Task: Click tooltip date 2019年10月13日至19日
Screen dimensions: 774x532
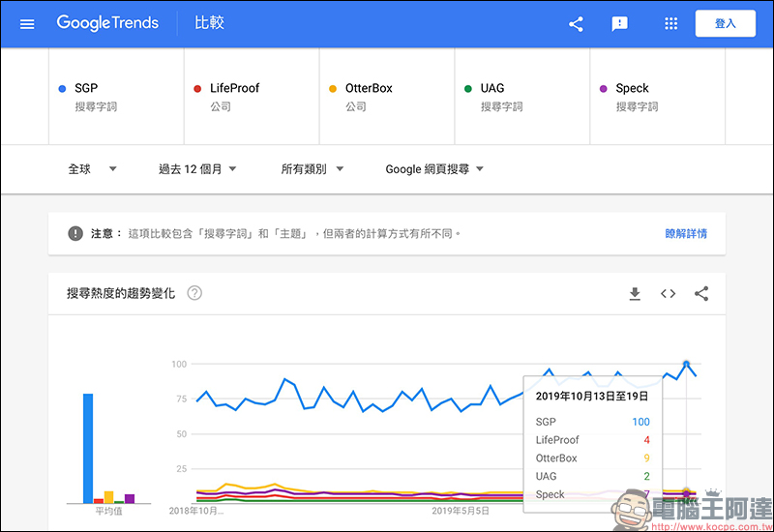Action: pyautogui.click(x=592, y=396)
